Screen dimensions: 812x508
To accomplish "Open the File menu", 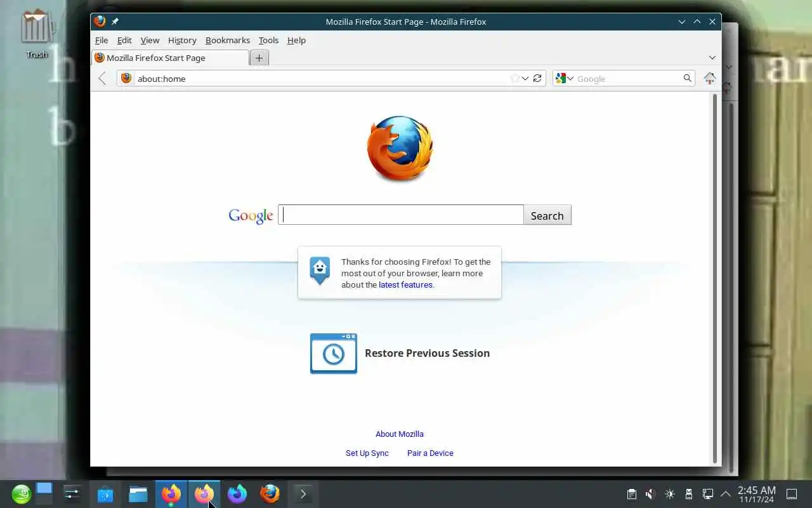I will [101, 40].
